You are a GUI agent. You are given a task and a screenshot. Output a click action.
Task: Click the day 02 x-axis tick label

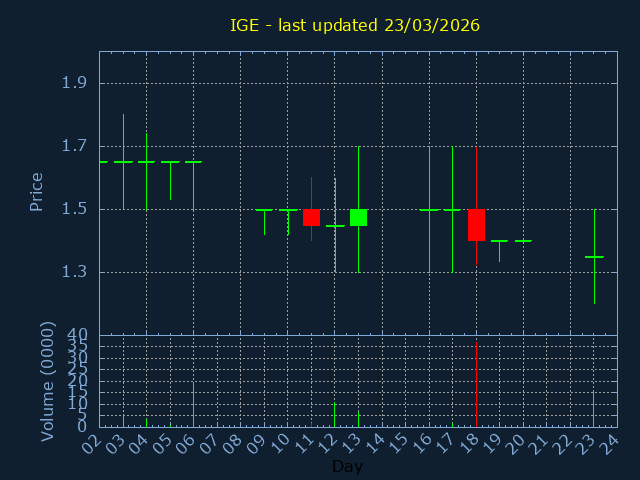[93, 443]
